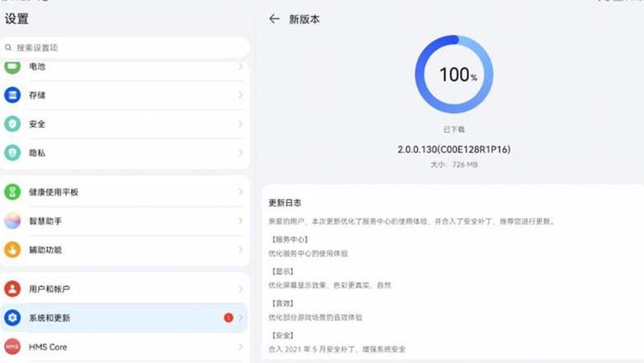The width and height of the screenshot is (644, 363).
Task: Open the 电池 settings entry
Action: 125,68
